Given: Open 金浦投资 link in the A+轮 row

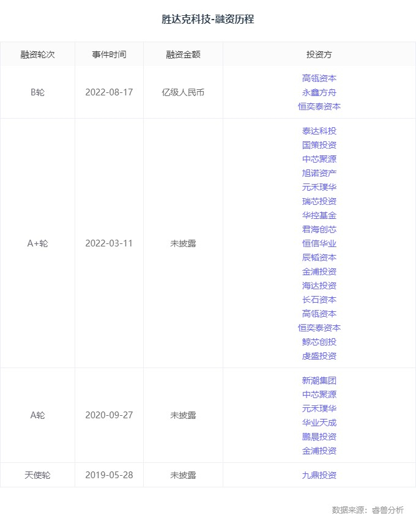Looking at the screenshot, I should click(x=319, y=272).
